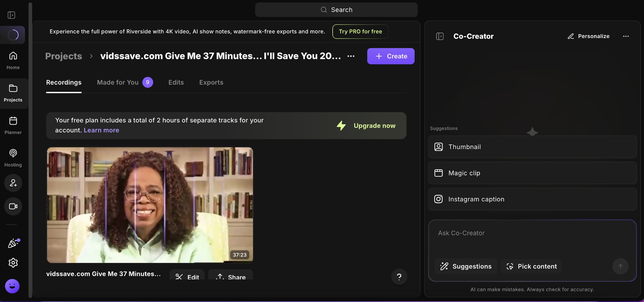Viewport: 644px width, 302px height.
Task: Click the project title in breadcrumb
Action: tap(221, 56)
